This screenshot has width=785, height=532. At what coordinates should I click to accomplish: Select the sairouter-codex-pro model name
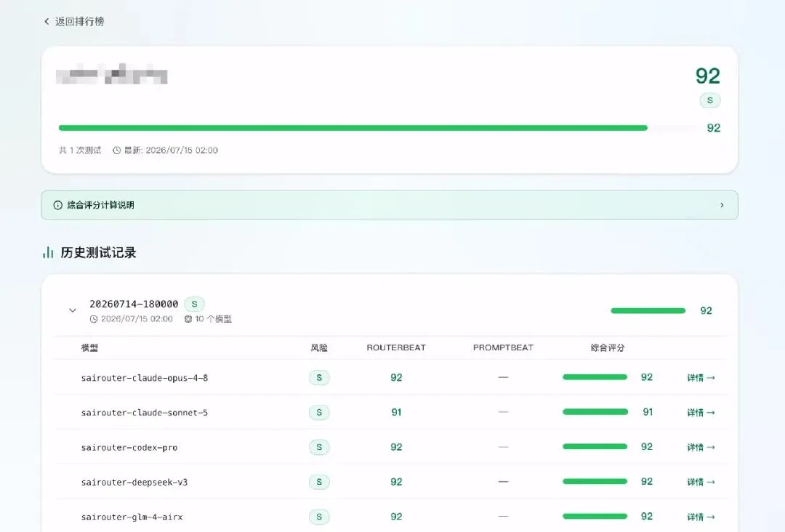tap(129, 448)
